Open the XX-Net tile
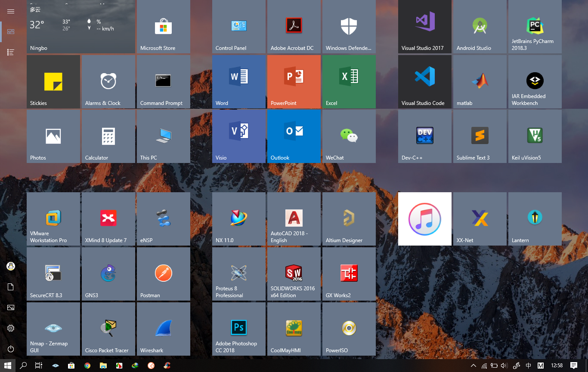The height and width of the screenshot is (372, 588). pos(480,219)
